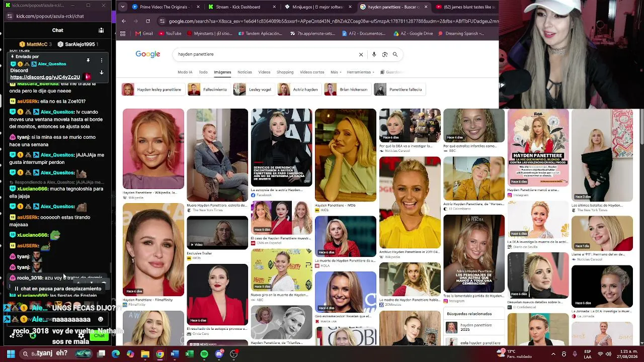Open site info for the Kick popout address

10,16
